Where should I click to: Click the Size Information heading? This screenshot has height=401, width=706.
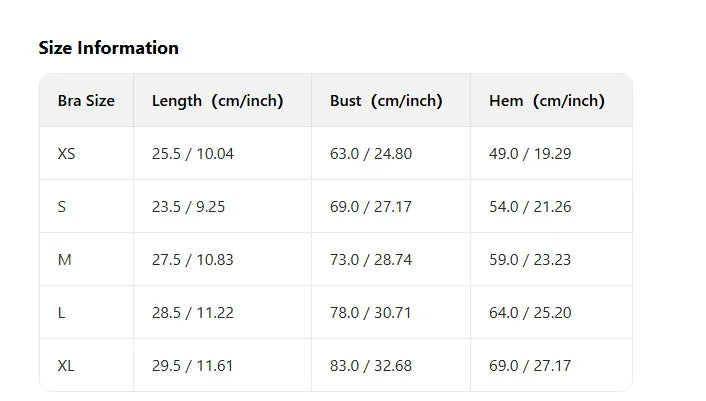pyautogui.click(x=108, y=48)
